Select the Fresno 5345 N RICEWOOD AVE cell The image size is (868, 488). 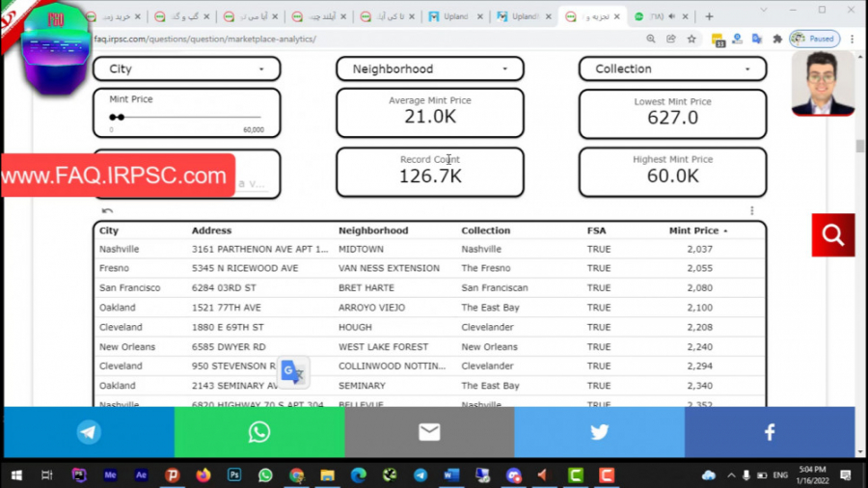[245, 268]
